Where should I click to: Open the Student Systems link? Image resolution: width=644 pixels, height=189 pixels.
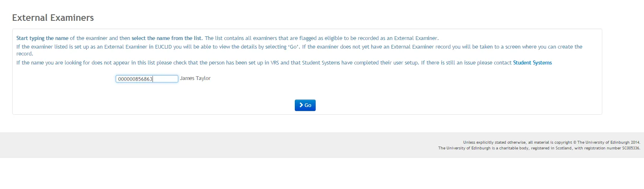point(532,63)
